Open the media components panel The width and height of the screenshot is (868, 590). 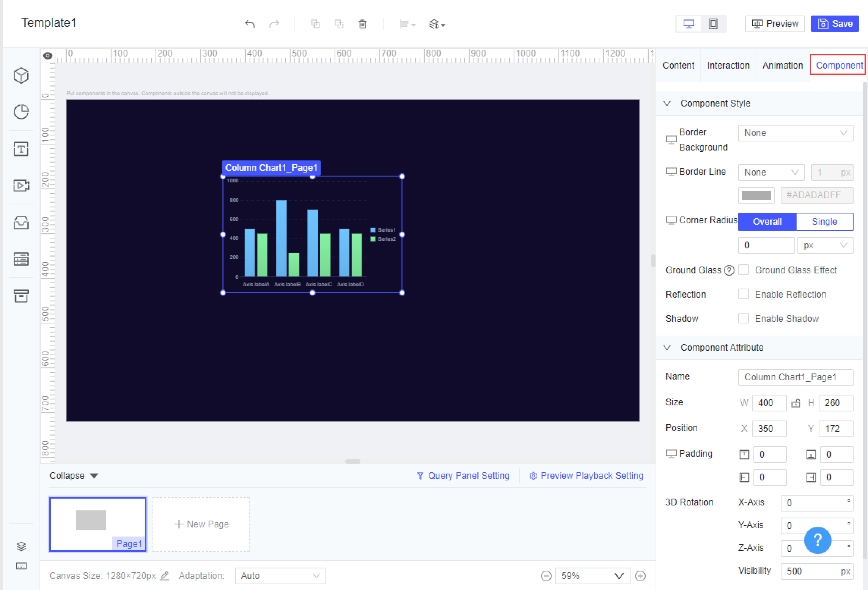click(x=21, y=185)
